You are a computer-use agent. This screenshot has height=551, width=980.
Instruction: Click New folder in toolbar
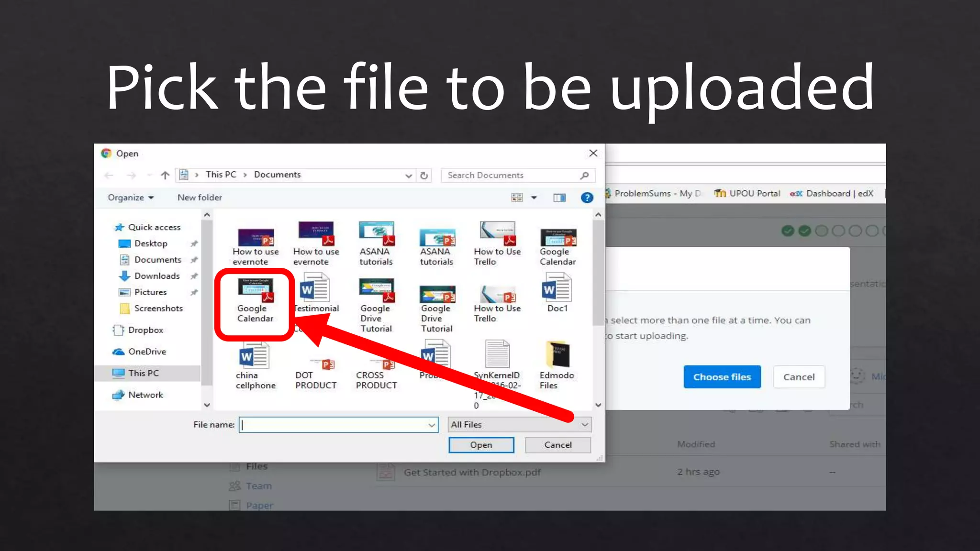point(200,198)
